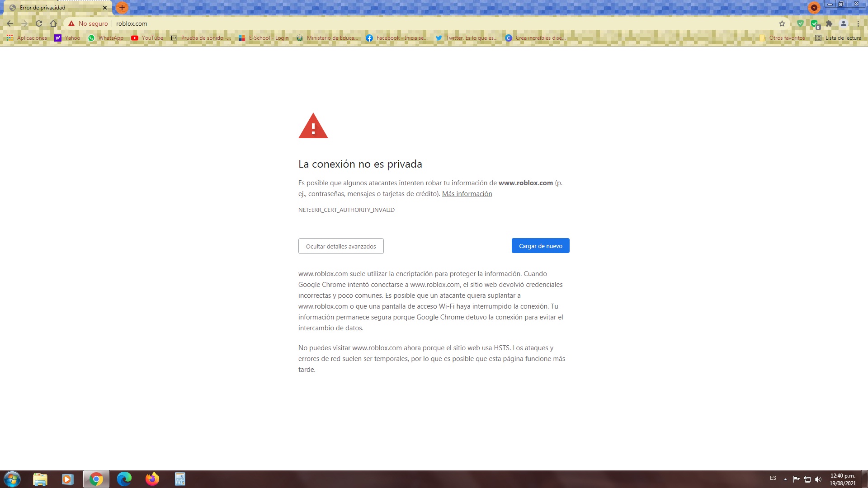868x488 pixels.
Task: Click the Windows taskbar Start button
Action: [12, 479]
